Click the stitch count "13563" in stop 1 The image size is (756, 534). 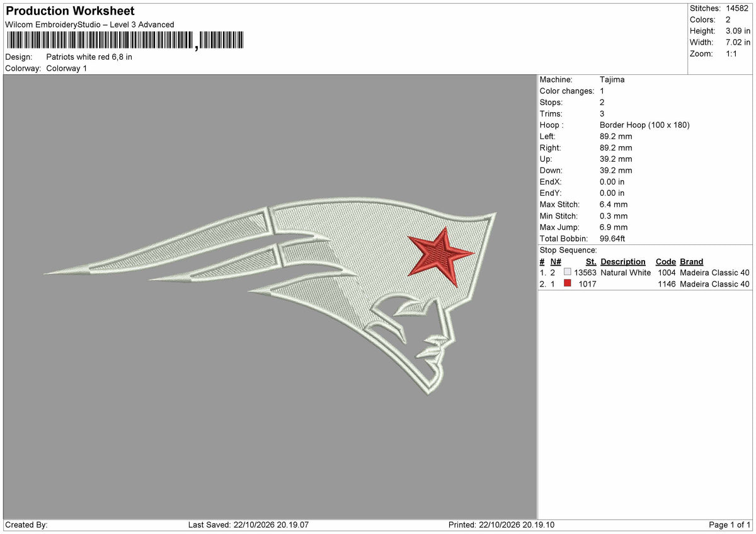[585, 273]
